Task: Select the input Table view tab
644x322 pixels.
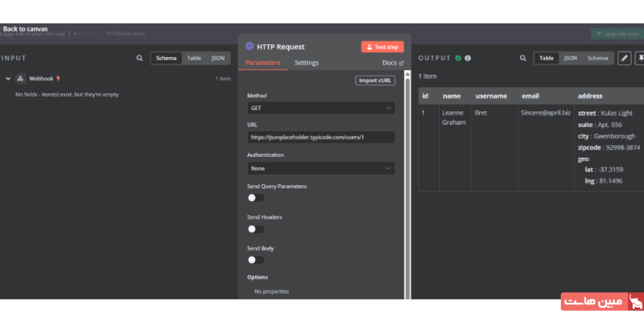Action: (194, 58)
